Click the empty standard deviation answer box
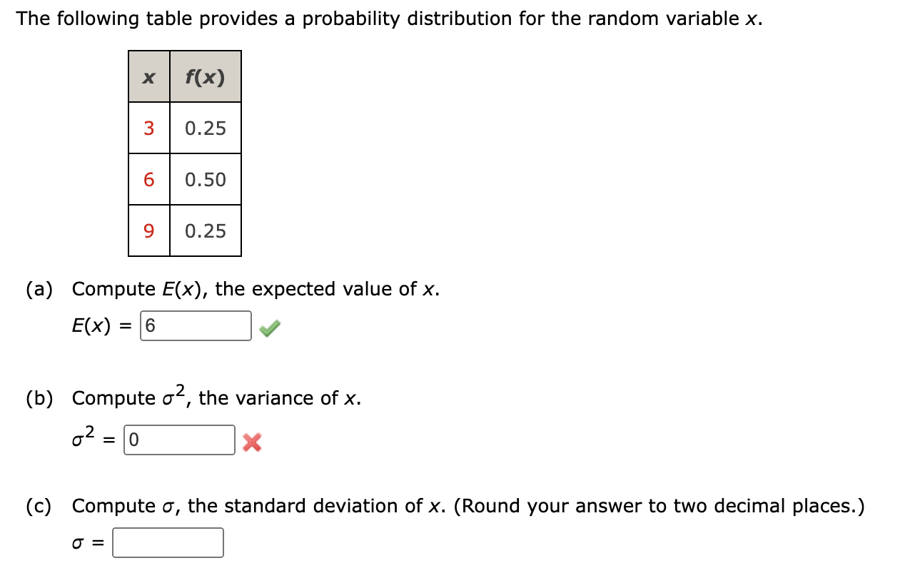The image size is (915, 588). click(168, 543)
